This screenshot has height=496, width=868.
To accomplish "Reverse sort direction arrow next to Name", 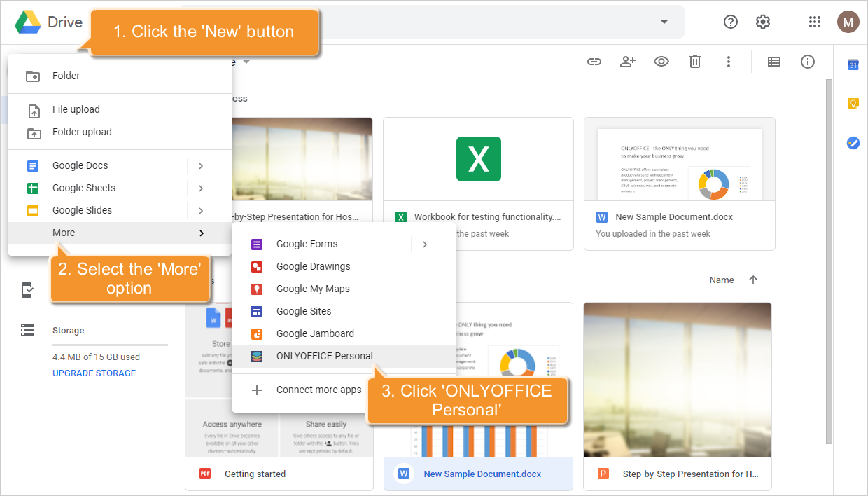I will click(753, 280).
